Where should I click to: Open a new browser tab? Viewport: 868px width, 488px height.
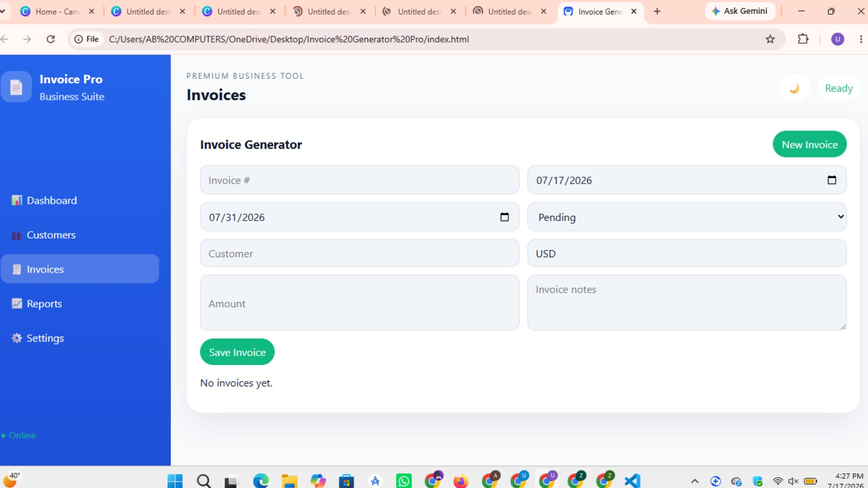pos(657,11)
